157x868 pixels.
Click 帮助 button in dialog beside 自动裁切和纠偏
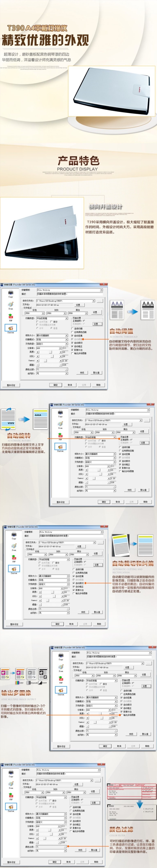(99, 624)
